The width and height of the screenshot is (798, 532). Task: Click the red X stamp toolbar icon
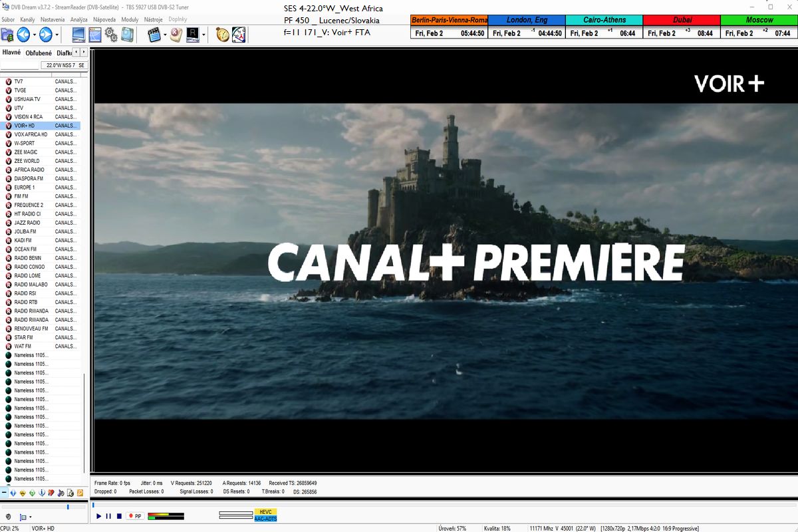pos(176,35)
